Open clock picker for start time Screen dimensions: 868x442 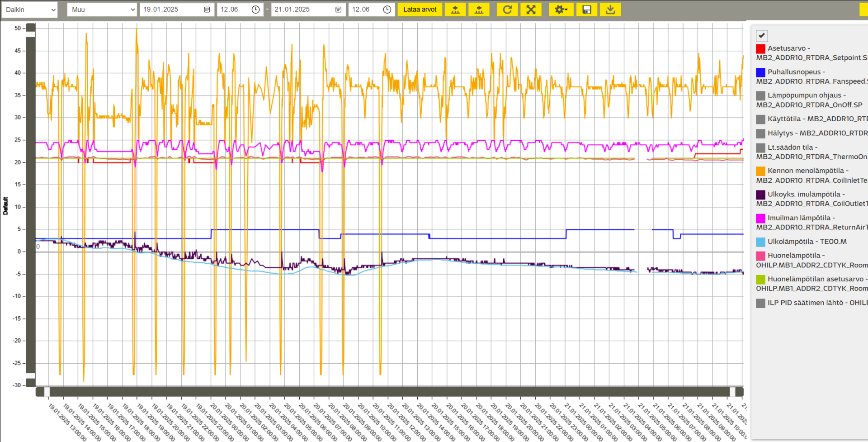pyautogui.click(x=255, y=10)
